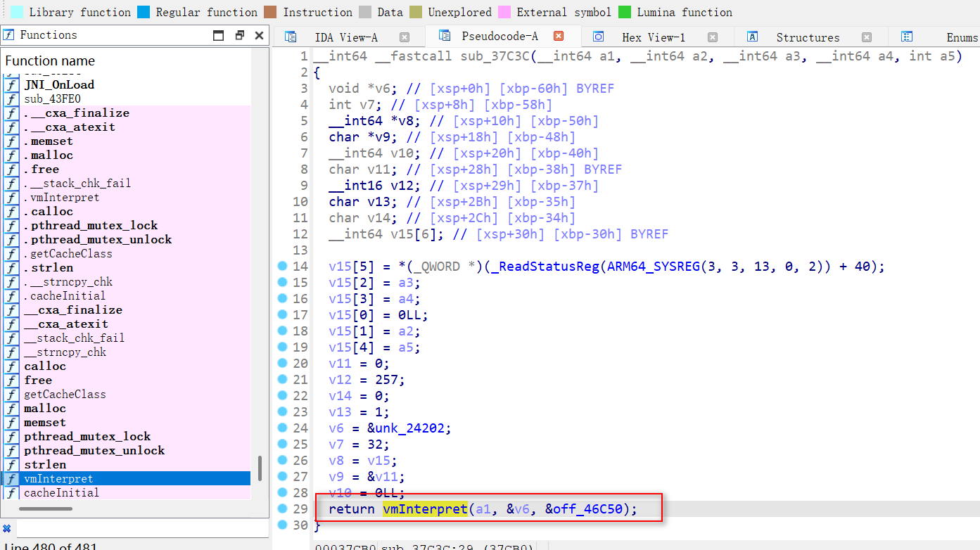Click the function icon beside highlighted vmInterpret row
The height and width of the screenshot is (550, 980).
pos(11,478)
